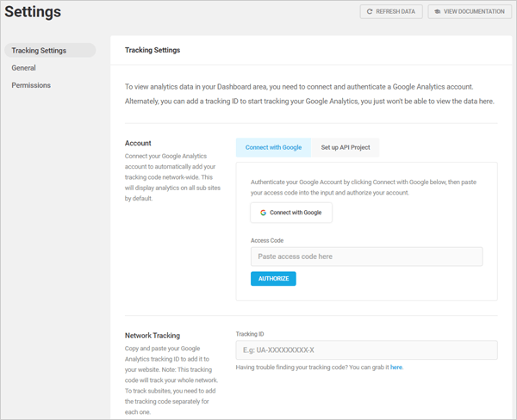Select Tracking Settings in sidebar
The width and height of the screenshot is (517, 420).
coord(50,51)
